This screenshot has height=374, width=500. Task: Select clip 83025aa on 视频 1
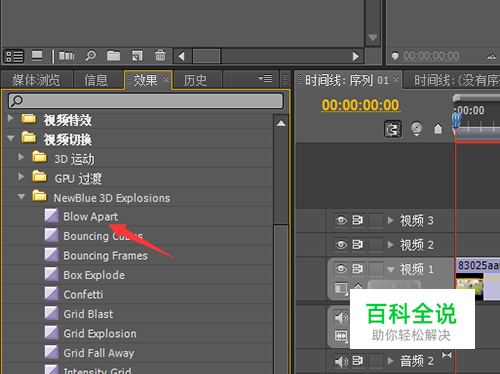point(478,279)
